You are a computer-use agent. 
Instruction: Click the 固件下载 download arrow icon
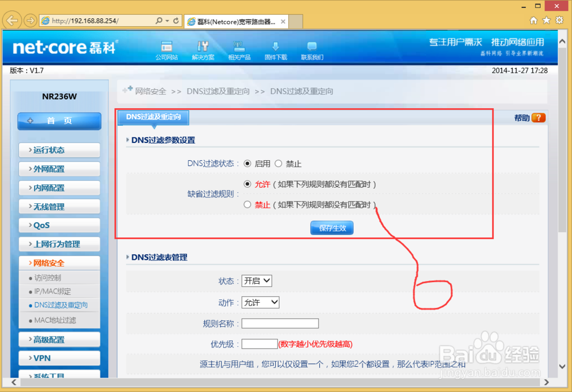coord(276,46)
